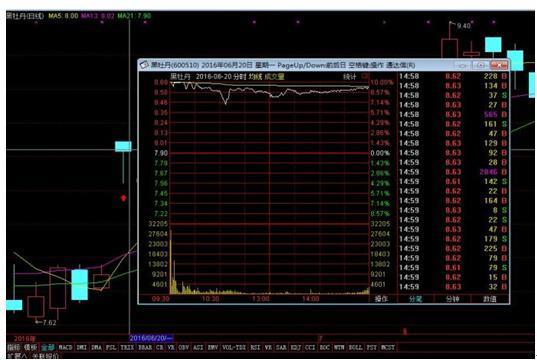The image size is (537, 360).
Task: Open the 操作 menu in the popup
Action: click(x=381, y=299)
